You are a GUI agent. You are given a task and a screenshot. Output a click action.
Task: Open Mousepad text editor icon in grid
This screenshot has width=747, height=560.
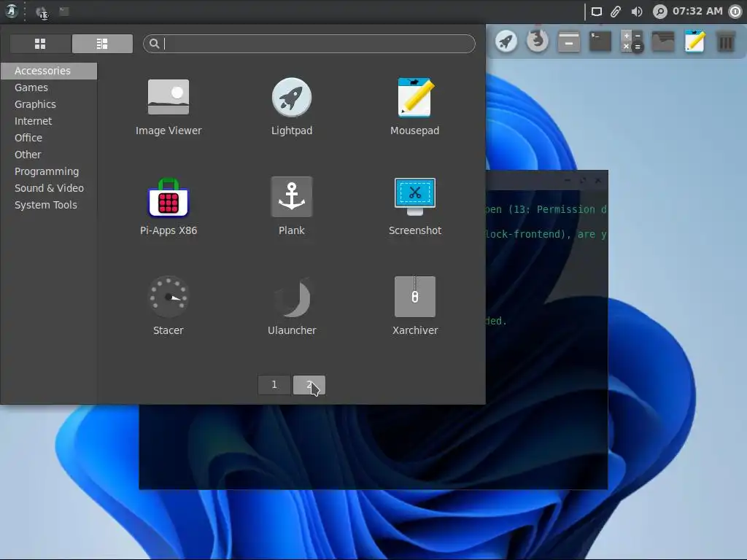pyautogui.click(x=414, y=107)
